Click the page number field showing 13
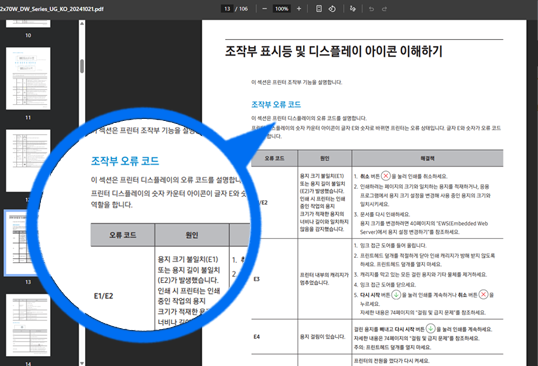 coord(227,9)
